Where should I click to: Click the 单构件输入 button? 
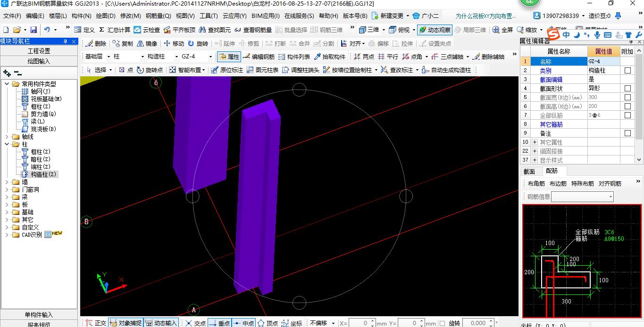coord(39,315)
